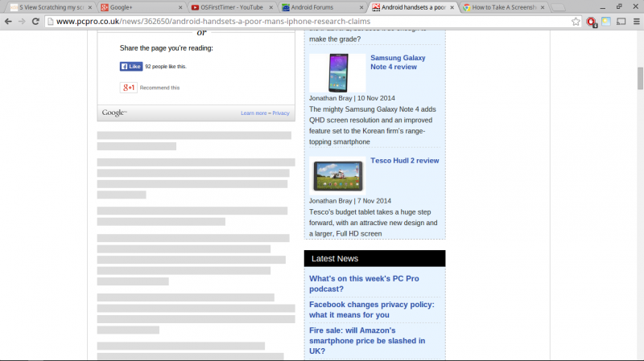This screenshot has height=361, width=644.
Task: Click the 92 people like this text
Action: tap(166, 67)
